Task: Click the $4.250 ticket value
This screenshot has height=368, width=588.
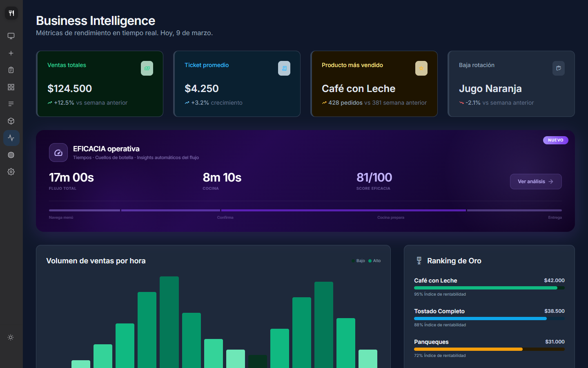Action: [202, 88]
